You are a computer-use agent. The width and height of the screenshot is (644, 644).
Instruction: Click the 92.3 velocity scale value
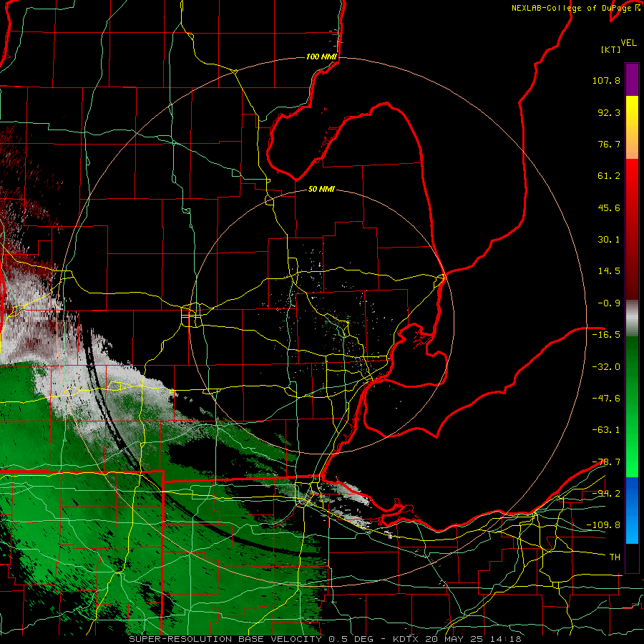click(x=609, y=112)
